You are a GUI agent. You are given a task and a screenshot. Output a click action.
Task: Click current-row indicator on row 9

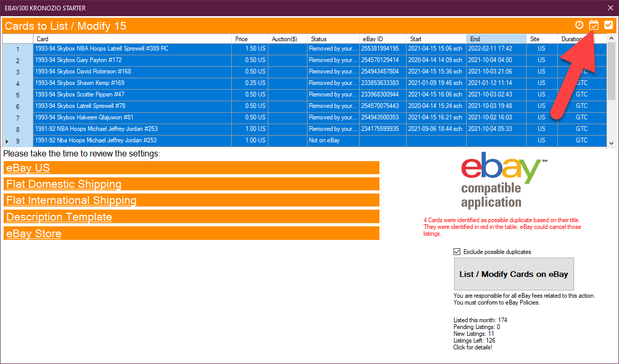(x=7, y=141)
